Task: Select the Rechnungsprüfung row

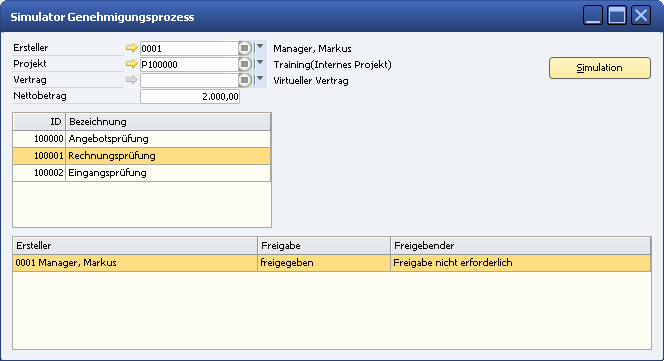Action: coord(142,156)
